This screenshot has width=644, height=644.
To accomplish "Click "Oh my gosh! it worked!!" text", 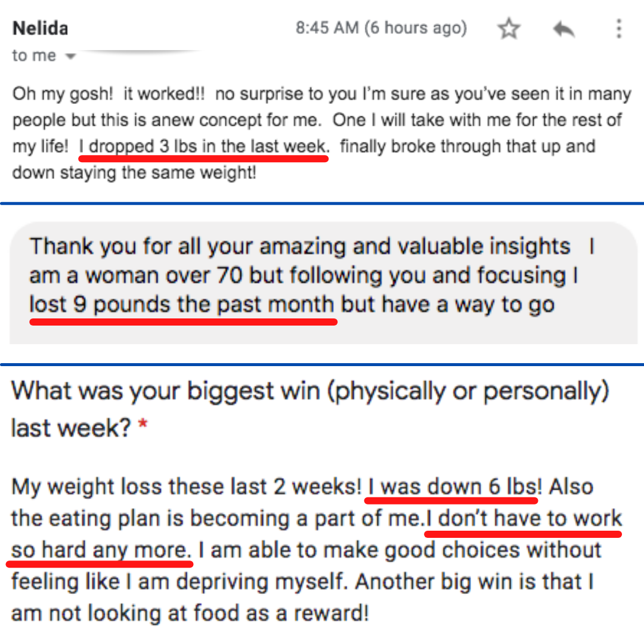I will point(109,94).
